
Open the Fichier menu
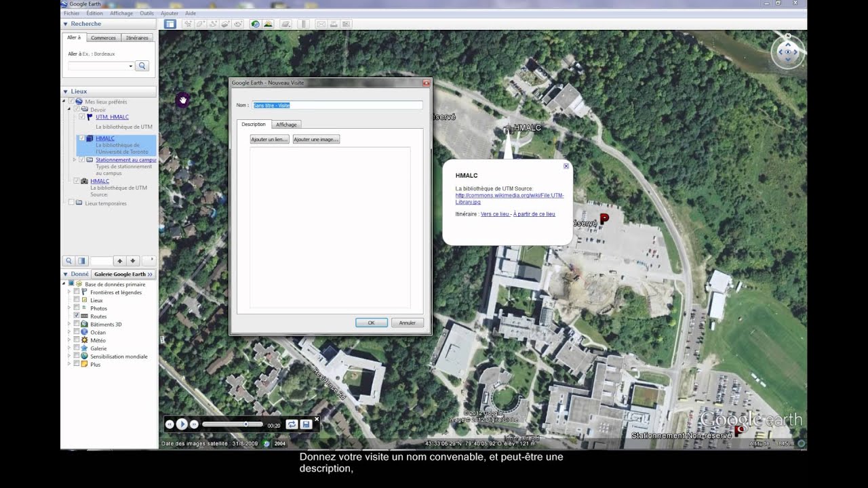tap(71, 13)
